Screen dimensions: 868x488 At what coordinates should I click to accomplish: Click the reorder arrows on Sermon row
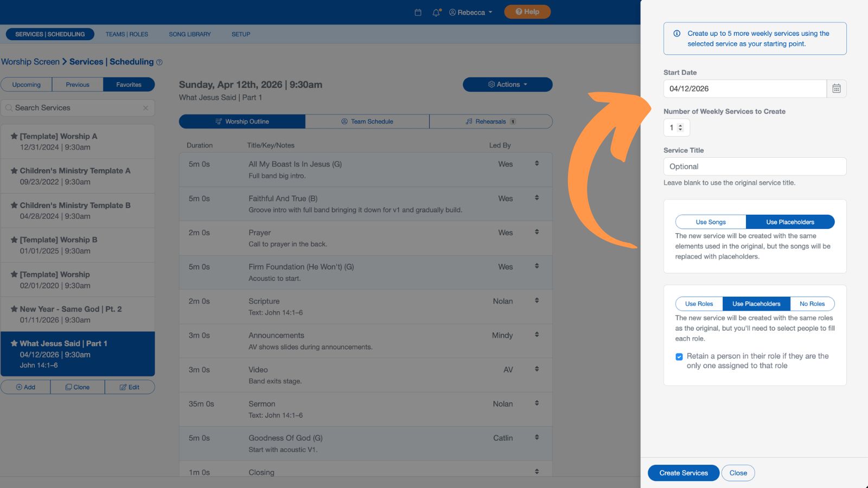(537, 403)
